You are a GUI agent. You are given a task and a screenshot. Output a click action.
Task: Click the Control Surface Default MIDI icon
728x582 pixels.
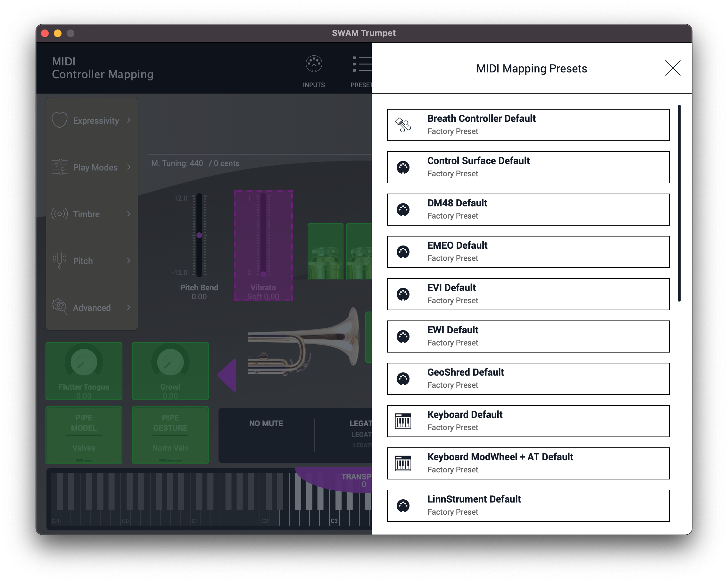point(403,167)
